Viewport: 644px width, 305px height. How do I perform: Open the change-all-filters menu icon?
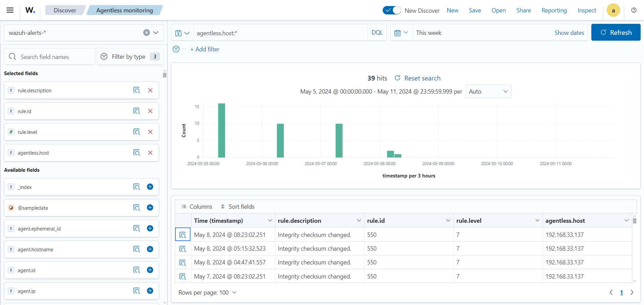(176, 49)
